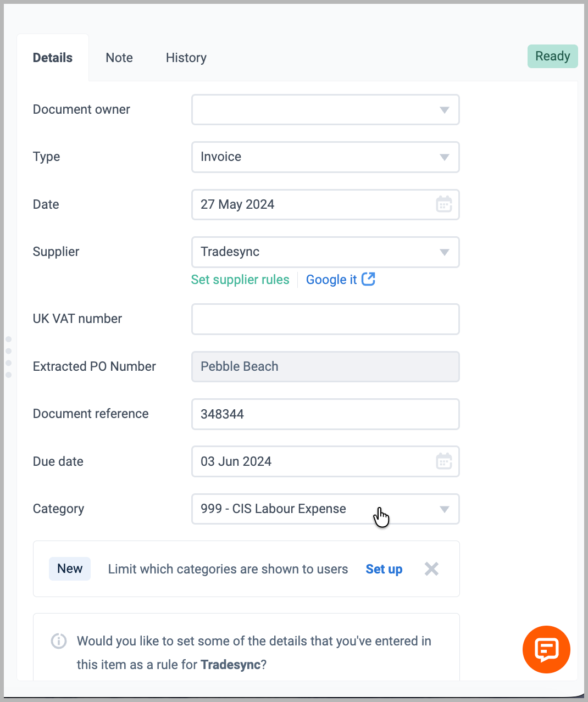Expand the Document owner dropdown
Image resolution: width=588 pixels, height=702 pixels.
pos(325,110)
